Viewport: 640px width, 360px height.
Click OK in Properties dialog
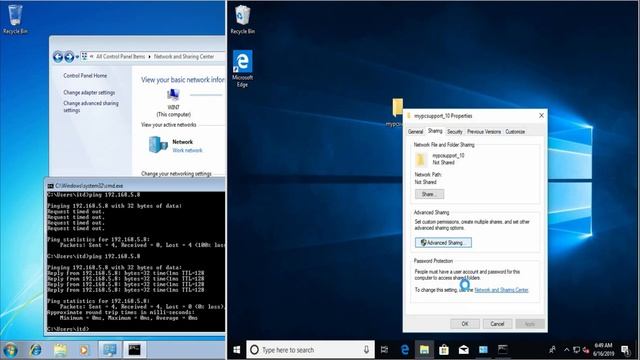tap(465, 324)
